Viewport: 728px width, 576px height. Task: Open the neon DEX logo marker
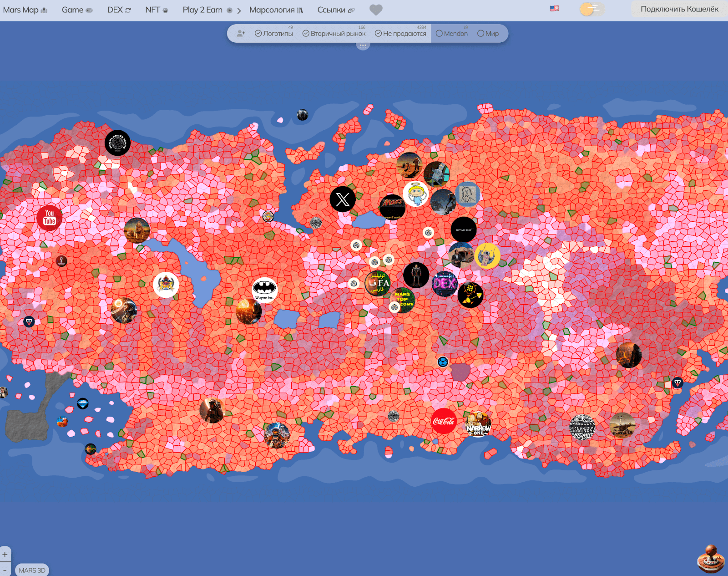tap(445, 284)
